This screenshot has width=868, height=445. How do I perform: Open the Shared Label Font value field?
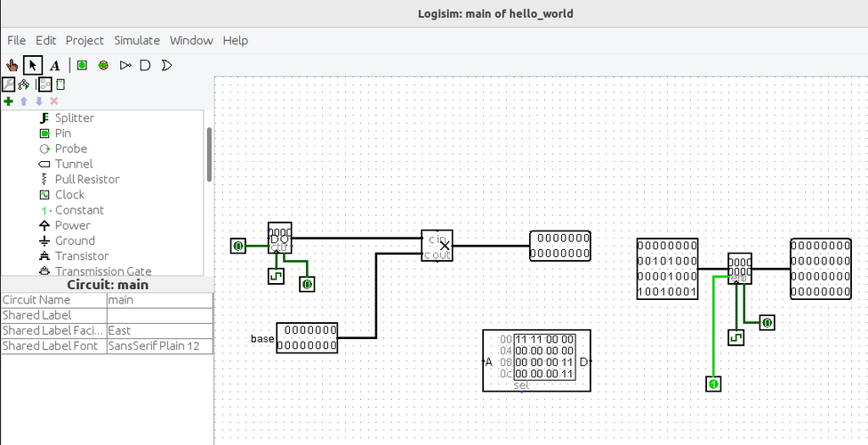click(159, 346)
